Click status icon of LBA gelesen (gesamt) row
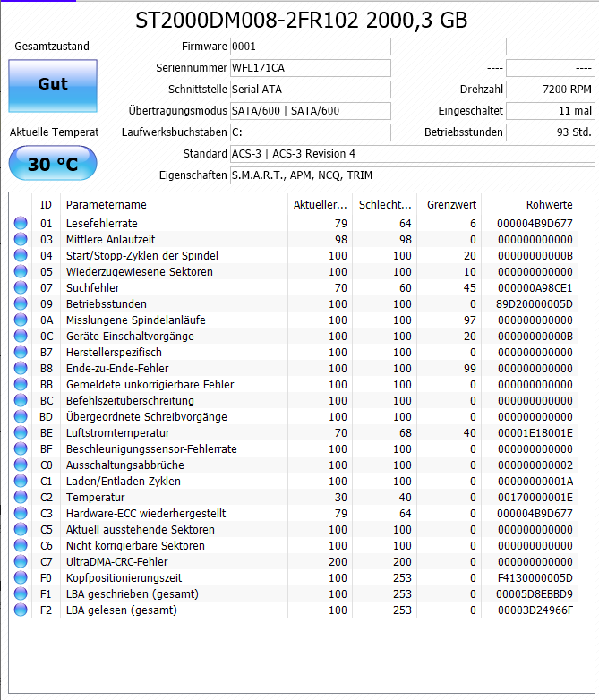599x700 pixels. (21, 609)
